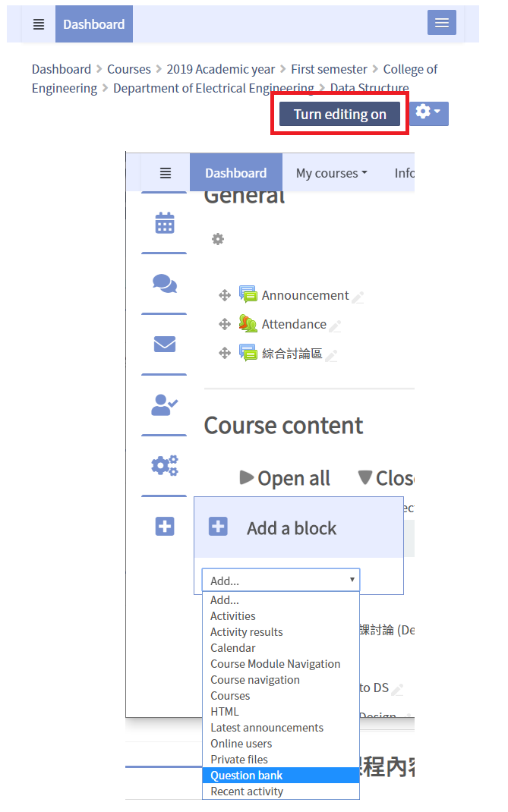Click the envelope messages sidebar icon
The width and height of the screenshot is (508, 812).
(164, 345)
